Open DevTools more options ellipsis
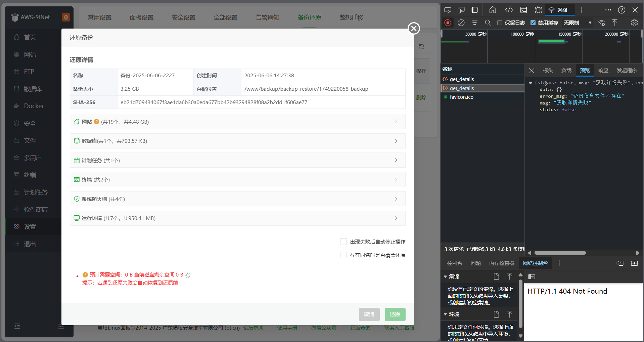Screen dimensions: 644x342 pyautogui.click(x=608, y=10)
